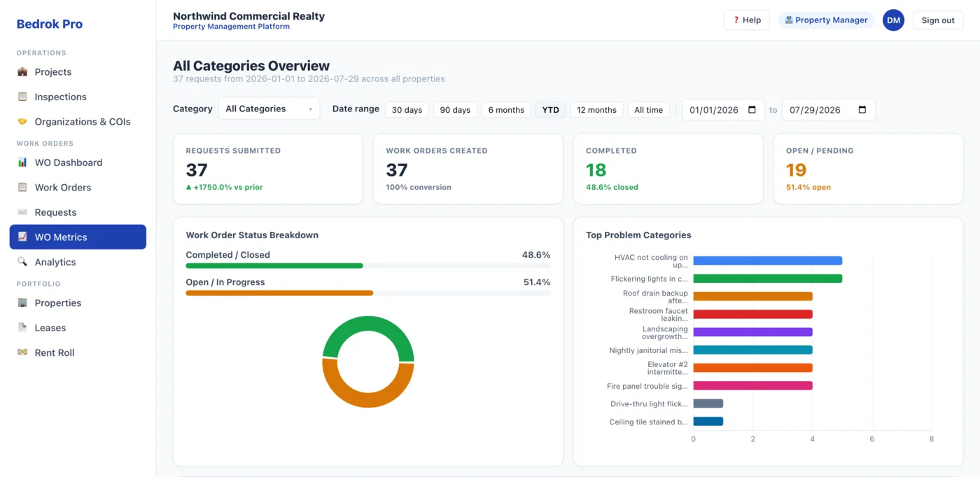Click the orange donut chart segment
This screenshot has height=477, width=980.
[368, 399]
